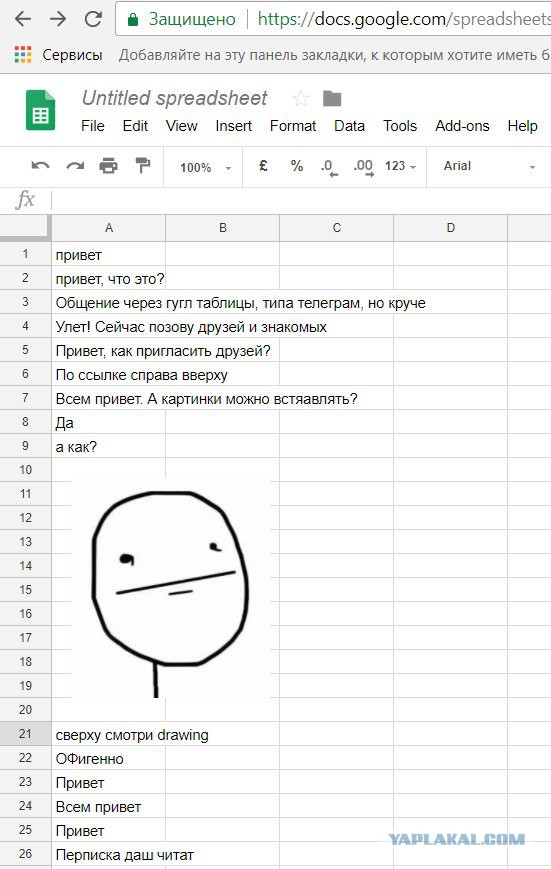This screenshot has width=551, height=869.
Task: Click into the fx formula bar
Action: pos(302,200)
